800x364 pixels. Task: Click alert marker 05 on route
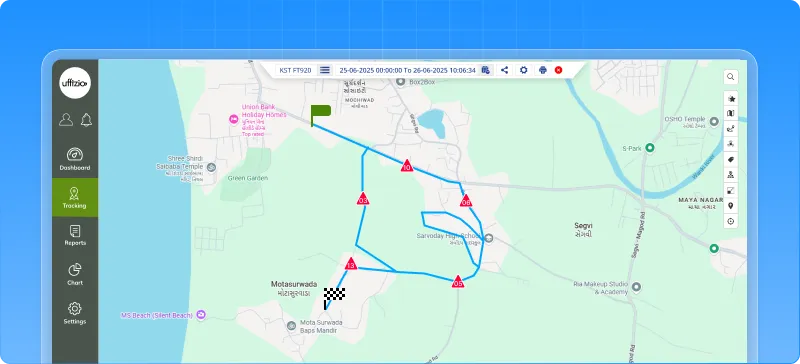458,282
